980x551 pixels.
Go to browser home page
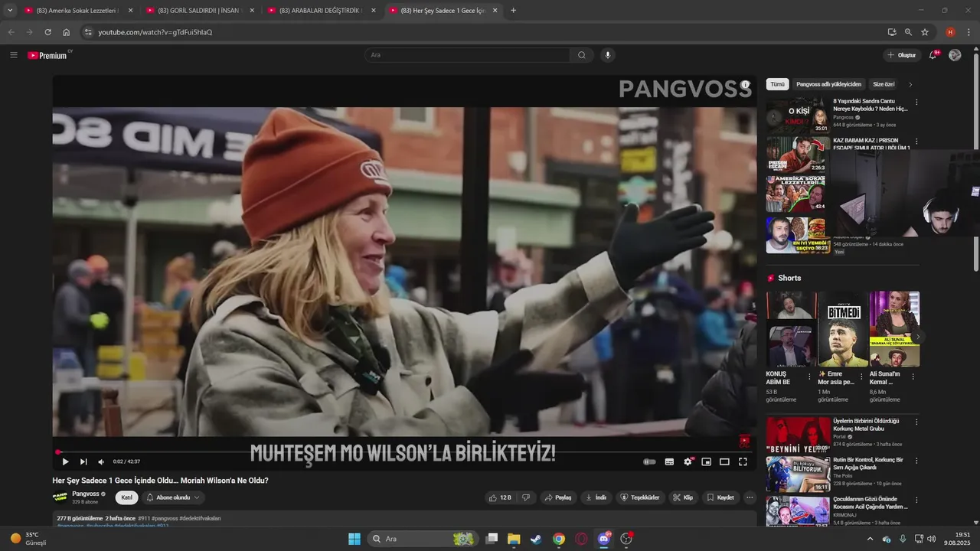67,32
